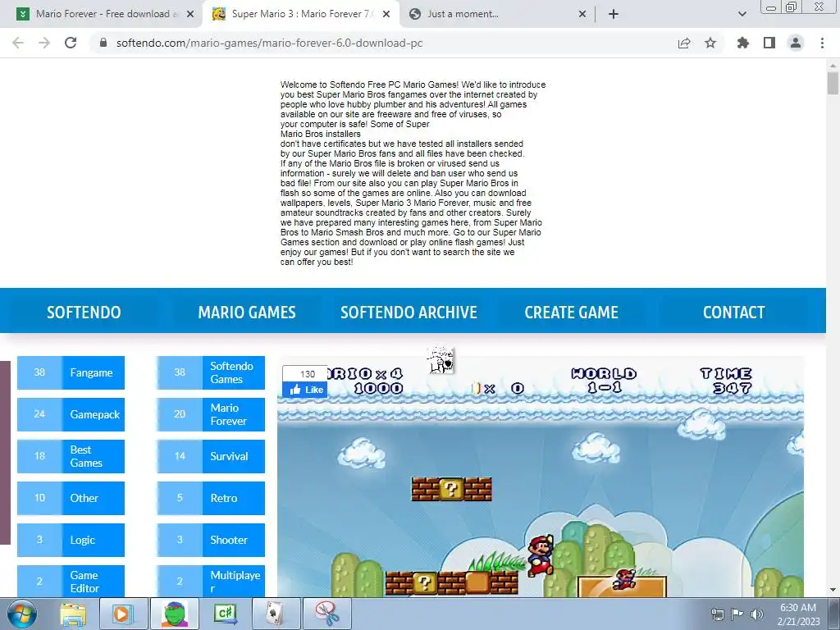Image resolution: width=840 pixels, height=630 pixels.
Task: Open the Action Center flag icon
Action: pos(737,614)
